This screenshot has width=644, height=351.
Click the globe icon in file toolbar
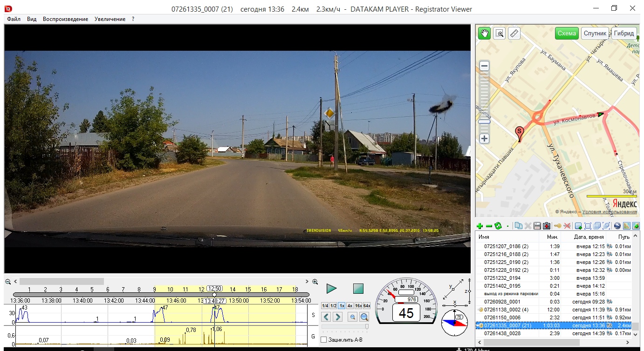tap(617, 226)
